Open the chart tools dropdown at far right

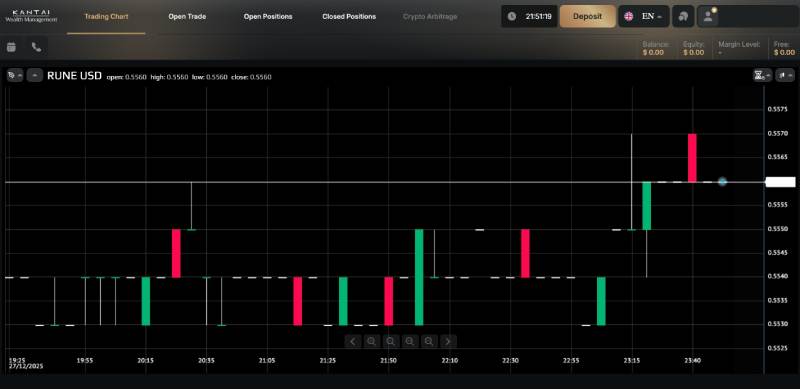(785, 76)
